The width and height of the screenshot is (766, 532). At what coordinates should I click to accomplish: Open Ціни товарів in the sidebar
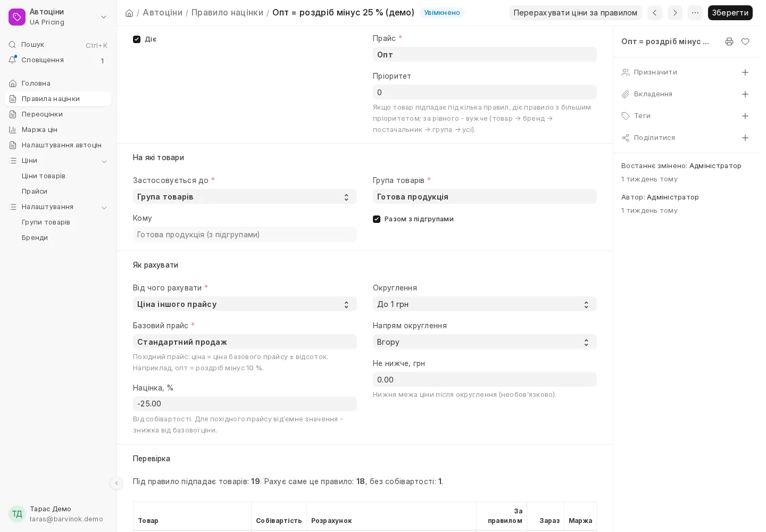point(59,176)
